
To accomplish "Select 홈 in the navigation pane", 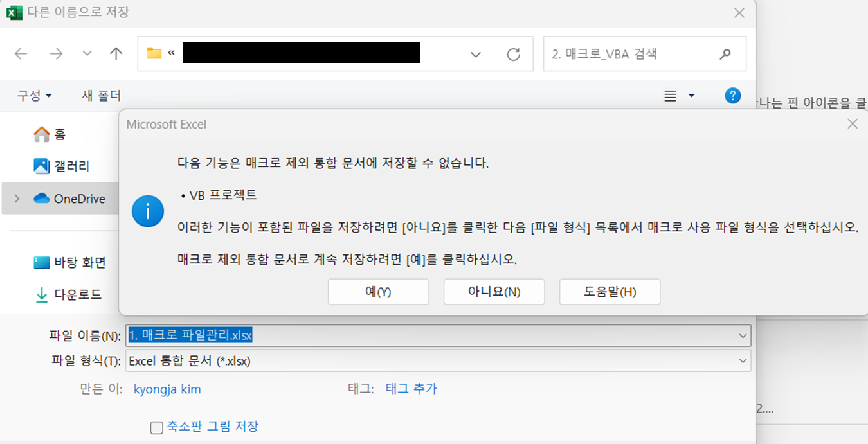I will coord(60,134).
